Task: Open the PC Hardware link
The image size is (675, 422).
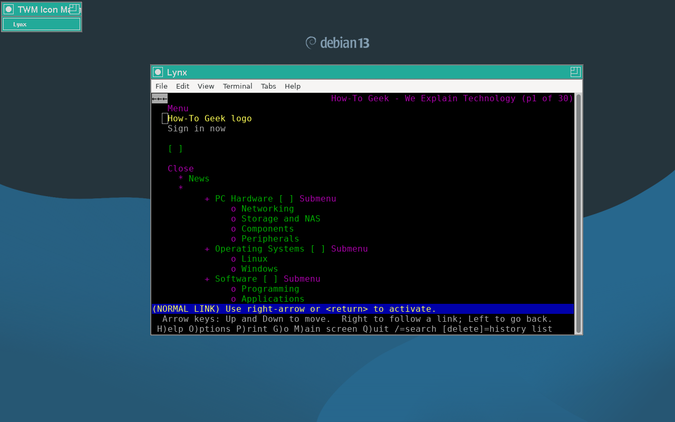Action: [244, 199]
